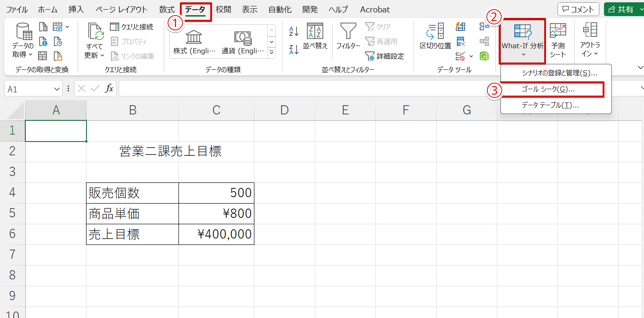Choose データ テーブル(T)... menu item
Viewport: 644px width, 318px height.
556,105
